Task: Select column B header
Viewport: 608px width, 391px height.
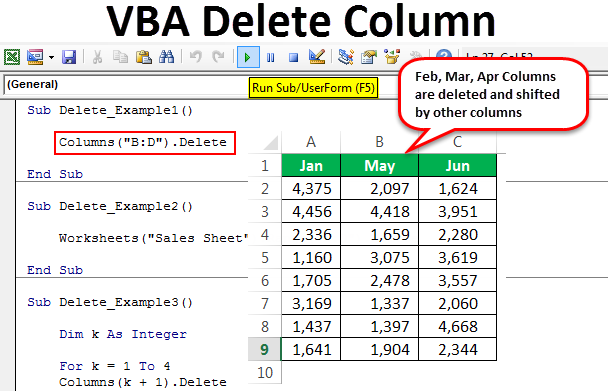Action: [x=379, y=142]
